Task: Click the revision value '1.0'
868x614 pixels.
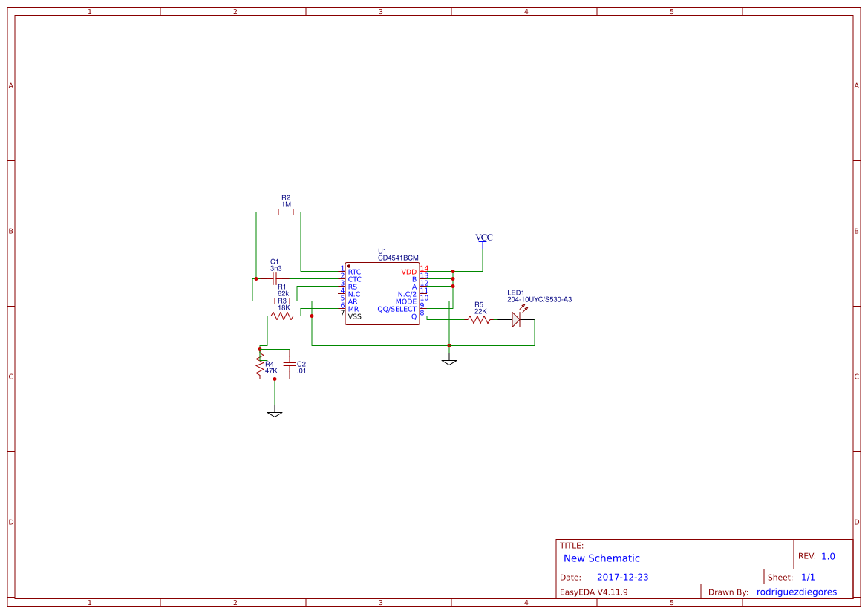Action: pyautogui.click(x=828, y=556)
